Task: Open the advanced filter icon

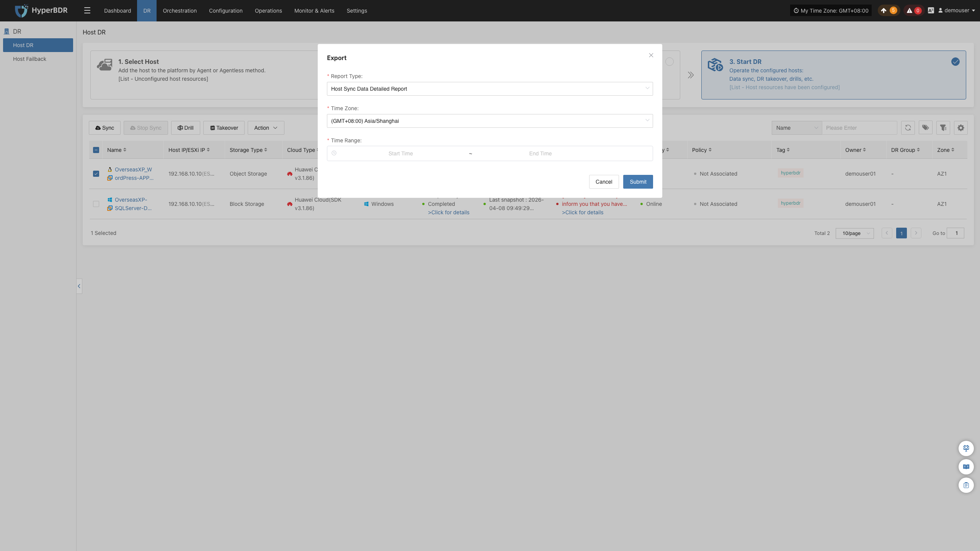Action: click(x=943, y=128)
